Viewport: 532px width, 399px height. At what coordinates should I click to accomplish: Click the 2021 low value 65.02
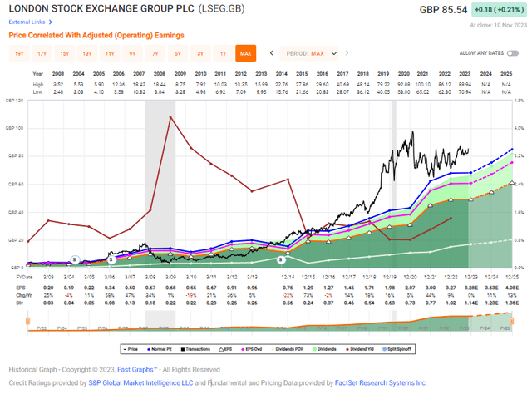pos(423,92)
